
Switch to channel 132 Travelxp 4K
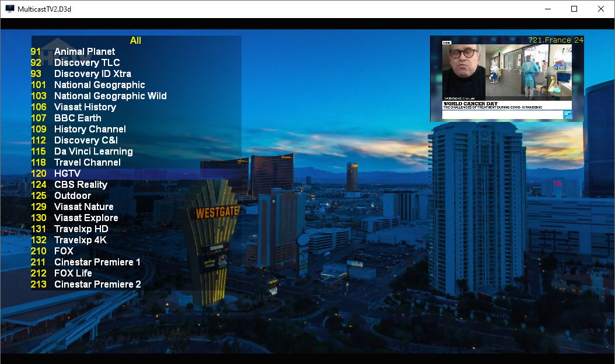[x=136, y=240]
